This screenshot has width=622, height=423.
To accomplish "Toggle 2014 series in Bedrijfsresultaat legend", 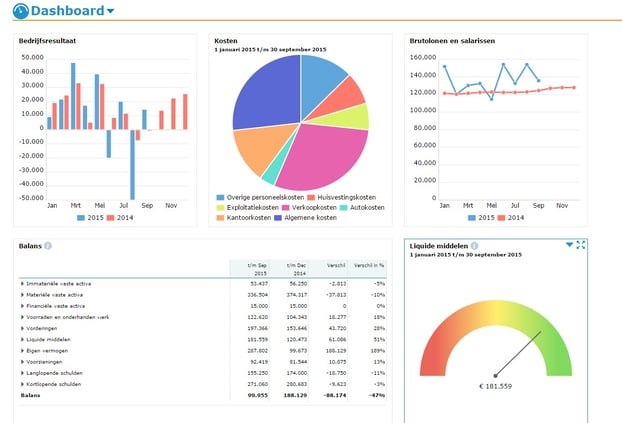I will click(x=120, y=217).
